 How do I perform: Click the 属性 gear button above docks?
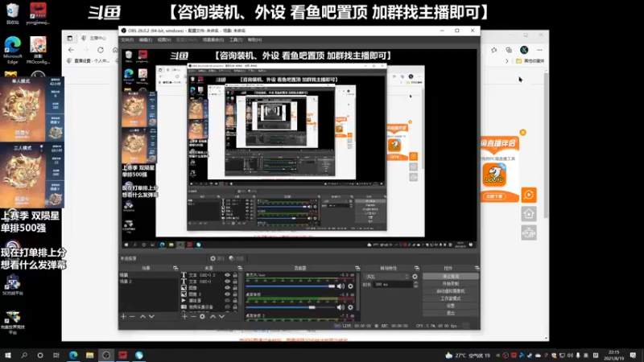pos(217,258)
